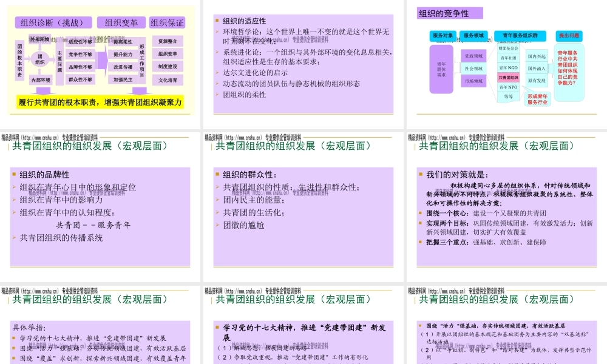Select the red 形成青年服务行业 label
607x364 pixels.
pyautogui.click(x=537, y=99)
